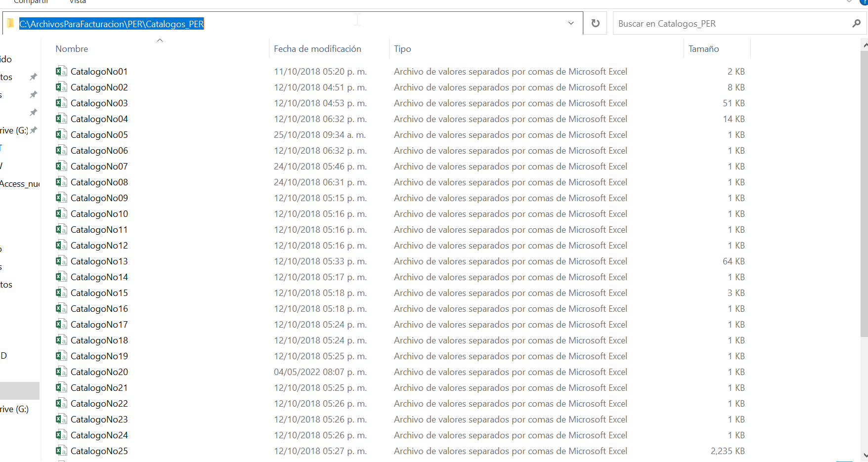Click the vertical scrollbar of file list

point(864,194)
